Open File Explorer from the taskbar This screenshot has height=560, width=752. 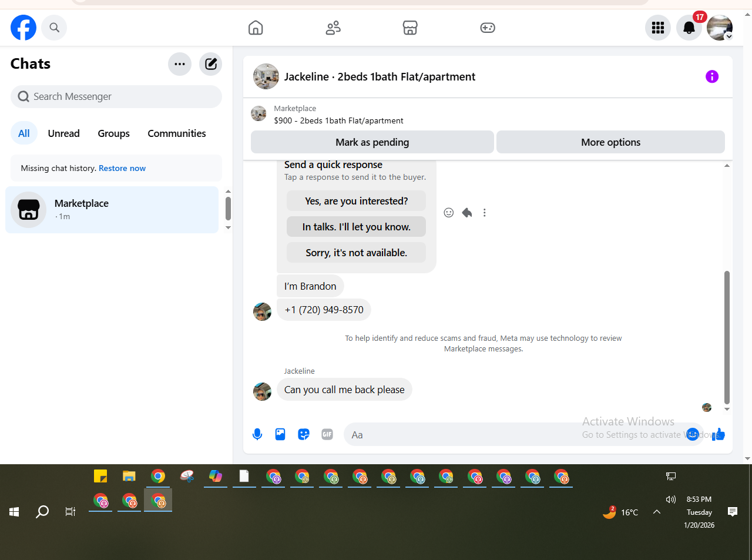point(129,476)
